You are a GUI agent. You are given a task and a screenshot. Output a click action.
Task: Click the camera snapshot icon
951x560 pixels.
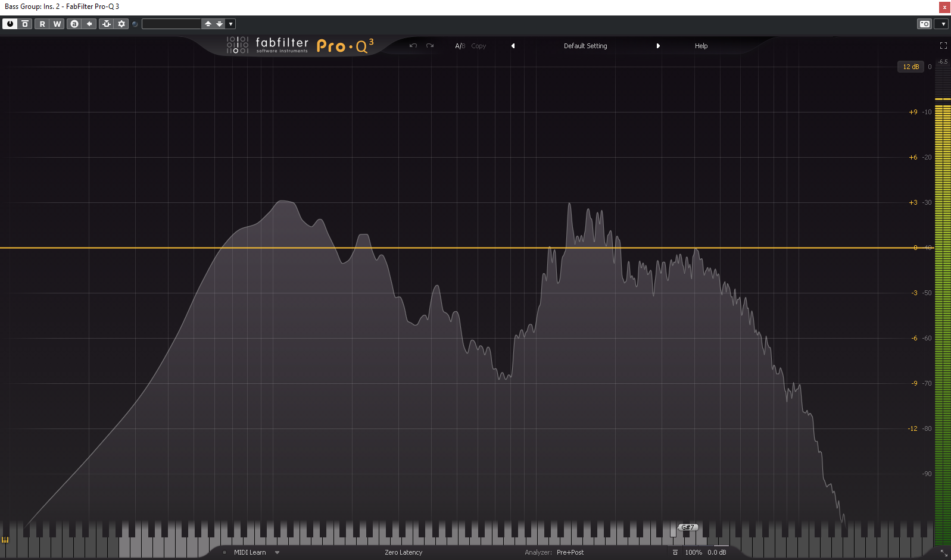[x=924, y=24]
